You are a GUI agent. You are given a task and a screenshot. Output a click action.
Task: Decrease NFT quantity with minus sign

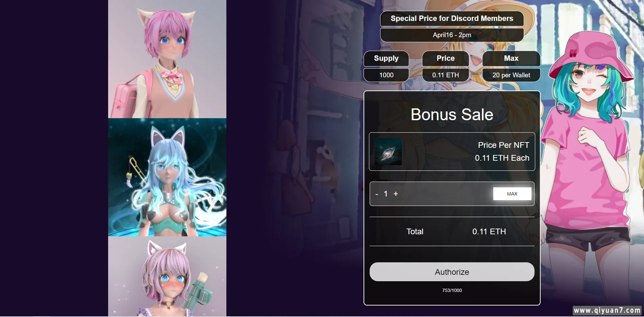coord(377,194)
